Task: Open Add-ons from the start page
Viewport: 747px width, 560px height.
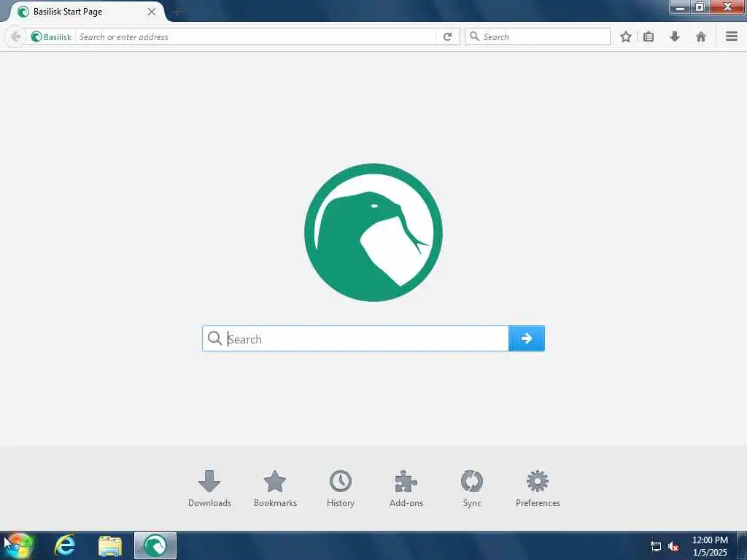Action: pos(406,489)
